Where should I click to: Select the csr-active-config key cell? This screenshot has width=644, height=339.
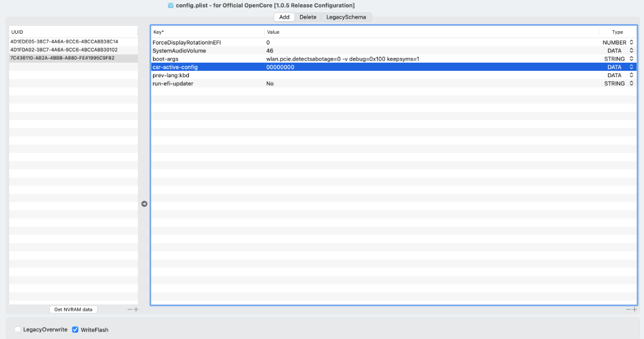[x=208, y=67]
